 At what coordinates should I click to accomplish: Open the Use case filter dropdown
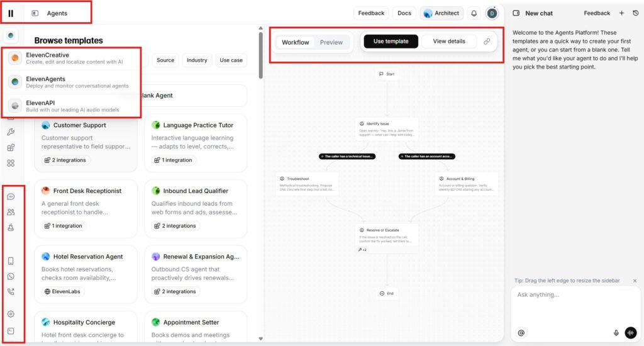click(x=231, y=60)
